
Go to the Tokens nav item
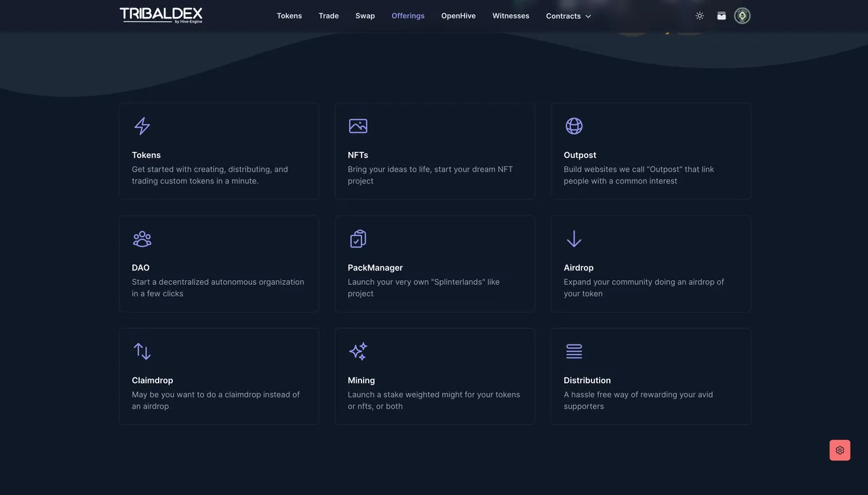coord(290,16)
